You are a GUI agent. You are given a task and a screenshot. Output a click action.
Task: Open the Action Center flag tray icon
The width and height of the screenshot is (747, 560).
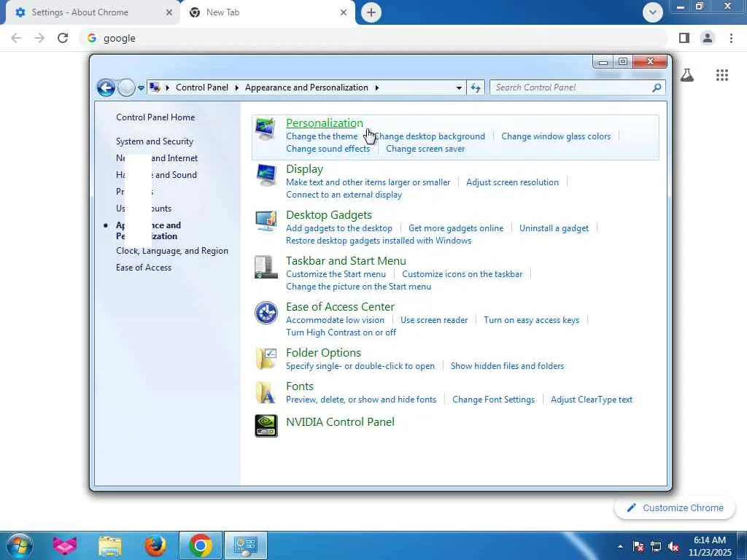click(x=638, y=547)
